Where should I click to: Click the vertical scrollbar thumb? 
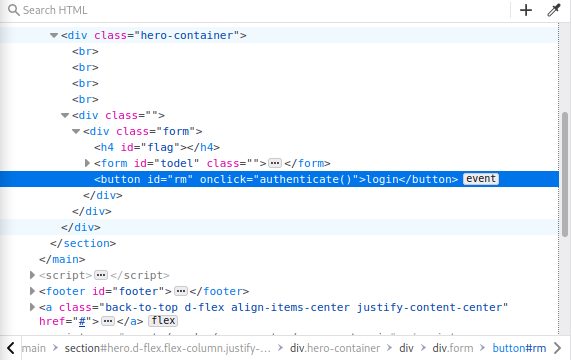[565, 175]
